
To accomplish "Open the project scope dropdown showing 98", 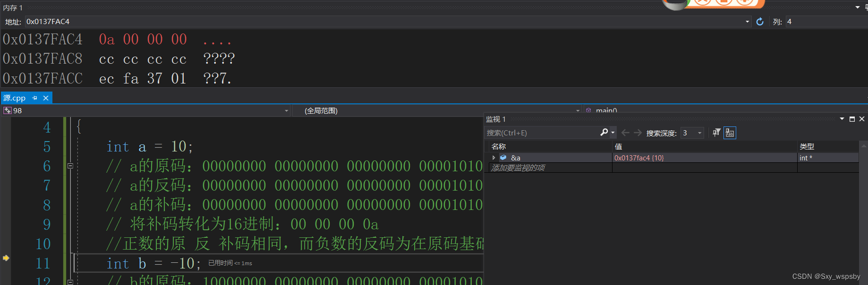I will coord(286,111).
